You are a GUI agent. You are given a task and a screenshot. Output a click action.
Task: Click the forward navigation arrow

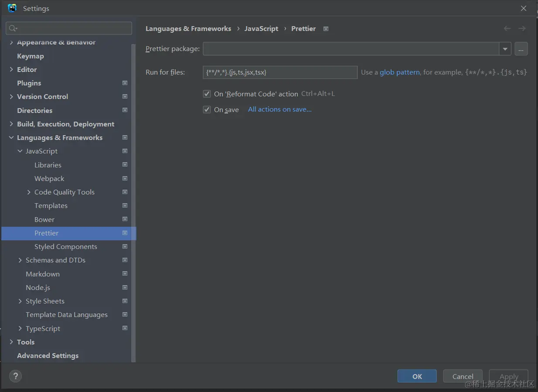(x=522, y=28)
